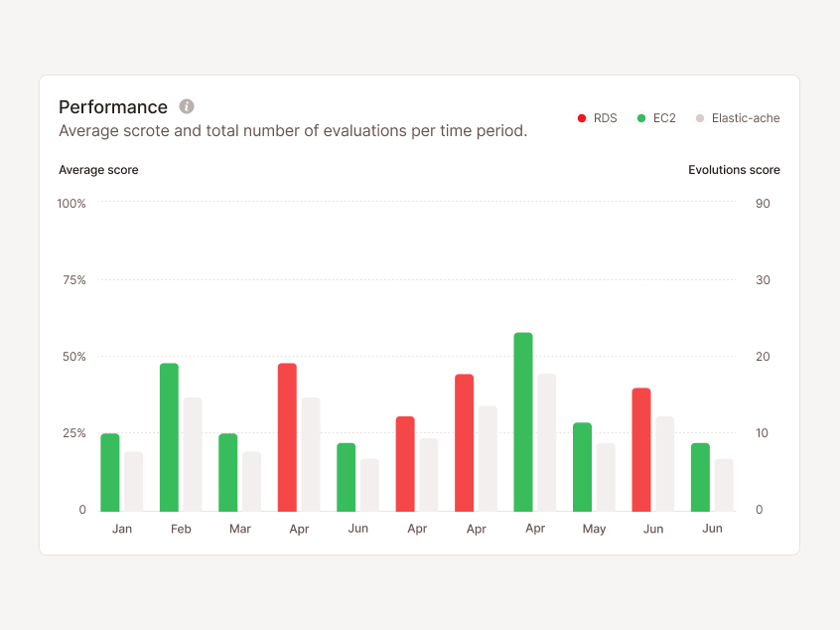Toggle the EC2 green legend dot
Screen dimensions: 840x630
coord(641,118)
